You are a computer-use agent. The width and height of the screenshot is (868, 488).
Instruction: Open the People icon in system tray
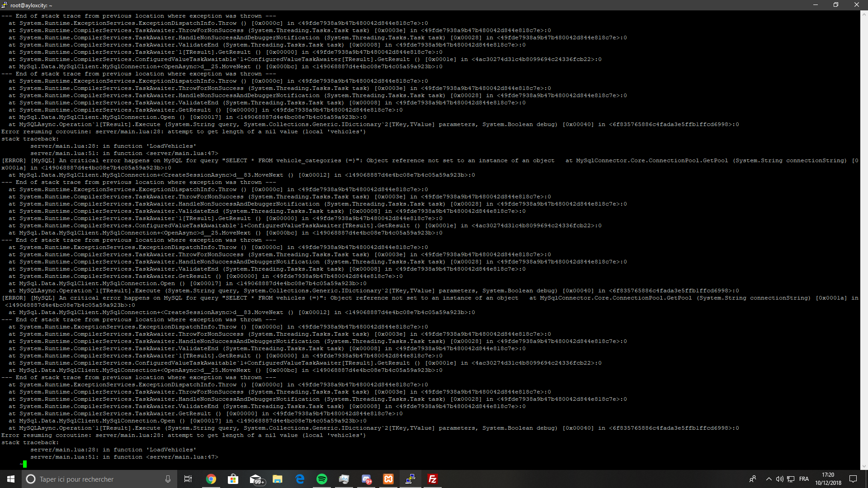(x=753, y=479)
